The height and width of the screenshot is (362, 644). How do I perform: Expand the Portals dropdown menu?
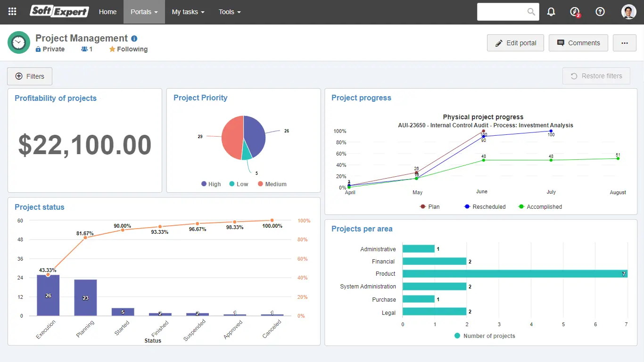point(144,12)
